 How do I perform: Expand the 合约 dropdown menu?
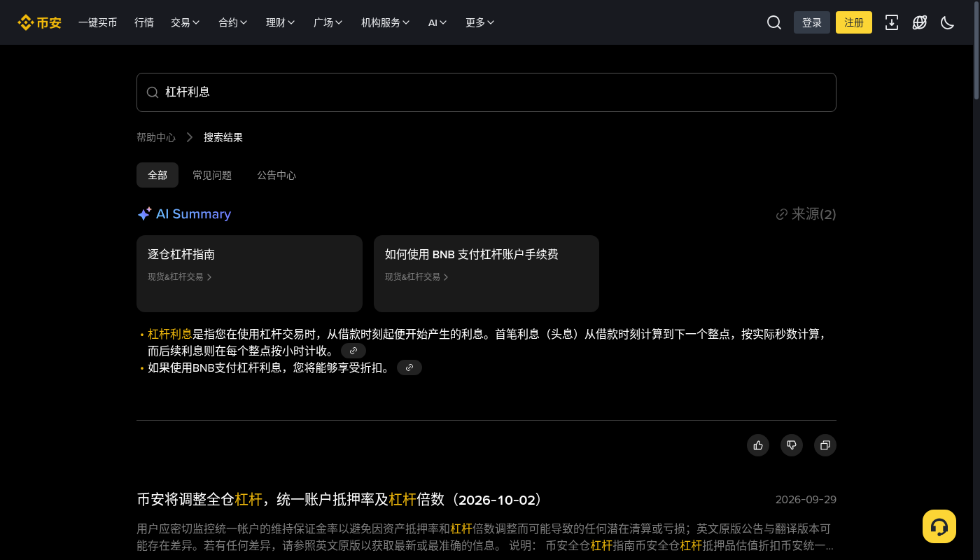pos(233,22)
